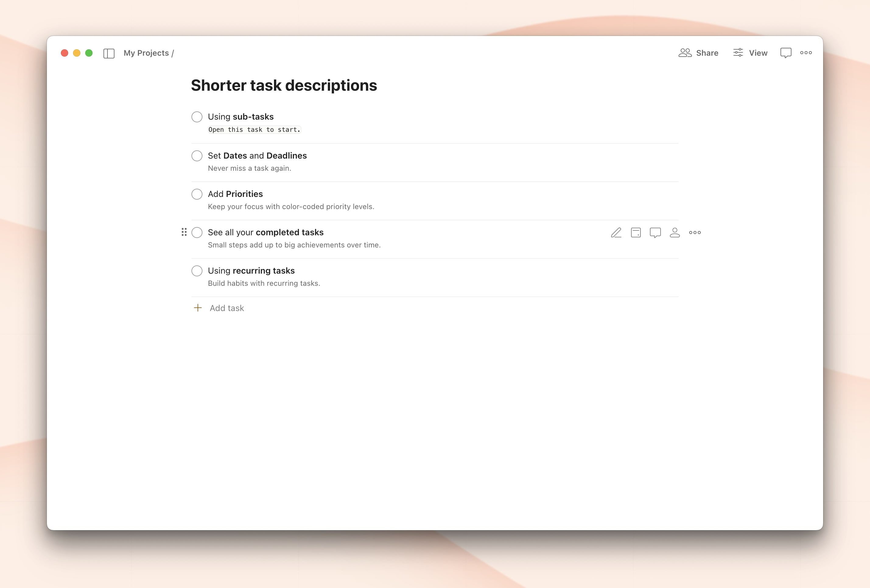
Task: Click the Add task button
Action: coord(226,308)
